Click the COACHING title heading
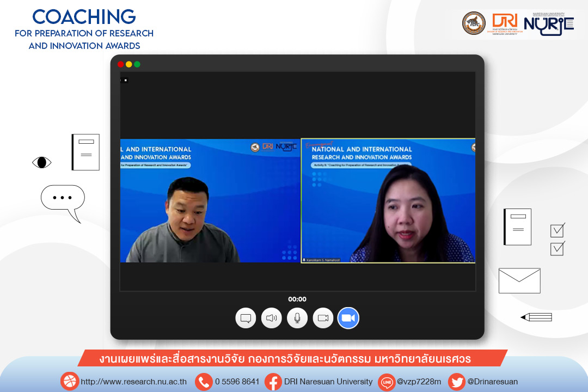Viewport: 588px width, 392px height. [x=84, y=17]
